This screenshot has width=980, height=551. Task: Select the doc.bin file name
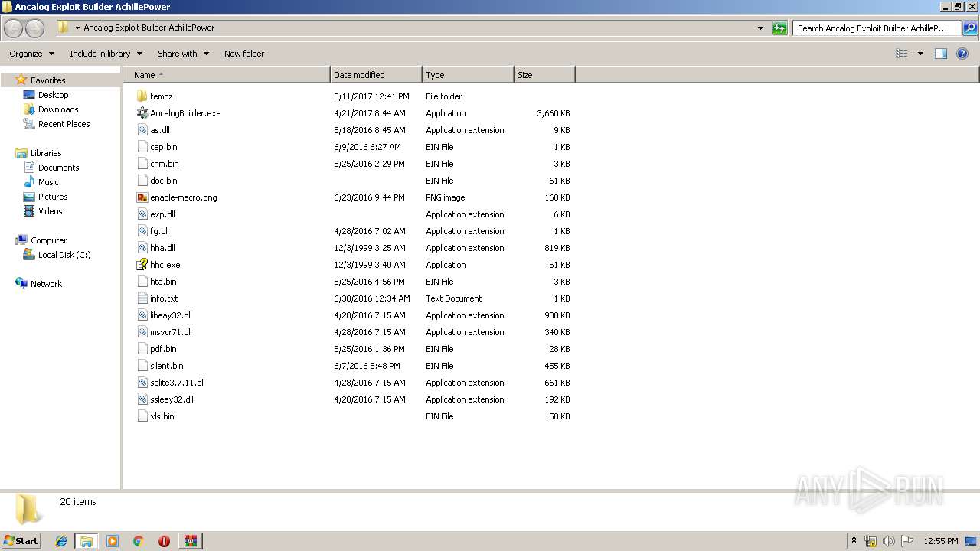click(163, 181)
